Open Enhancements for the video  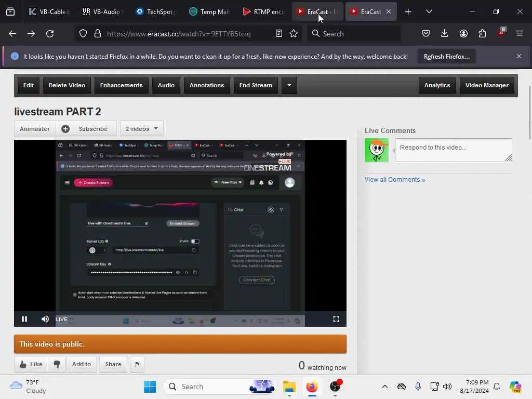pyautogui.click(x=121, y=86)
